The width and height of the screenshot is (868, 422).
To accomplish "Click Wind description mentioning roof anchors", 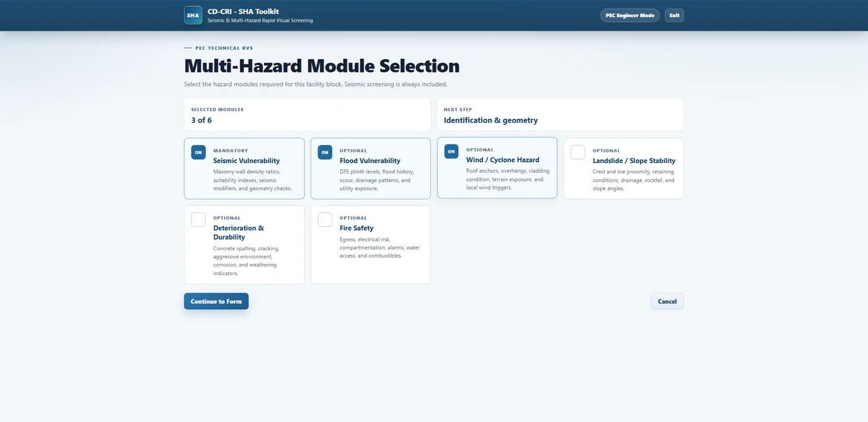I will 508,179.
